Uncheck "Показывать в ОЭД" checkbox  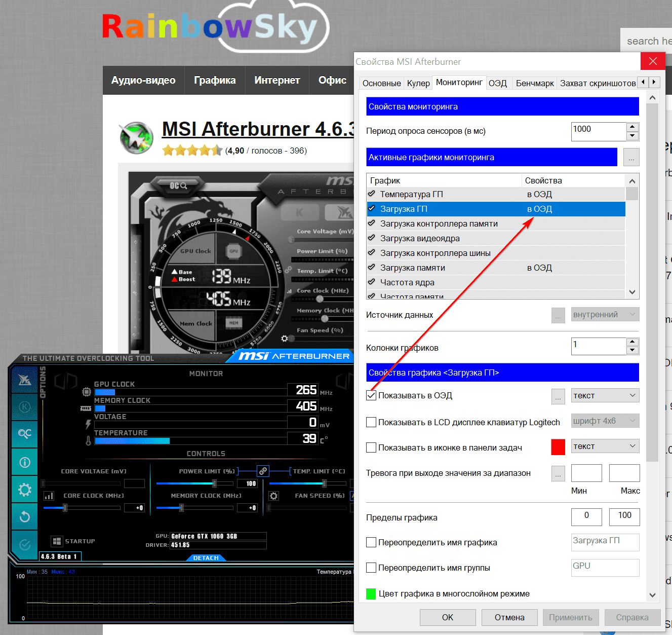[x=371, y=396]
